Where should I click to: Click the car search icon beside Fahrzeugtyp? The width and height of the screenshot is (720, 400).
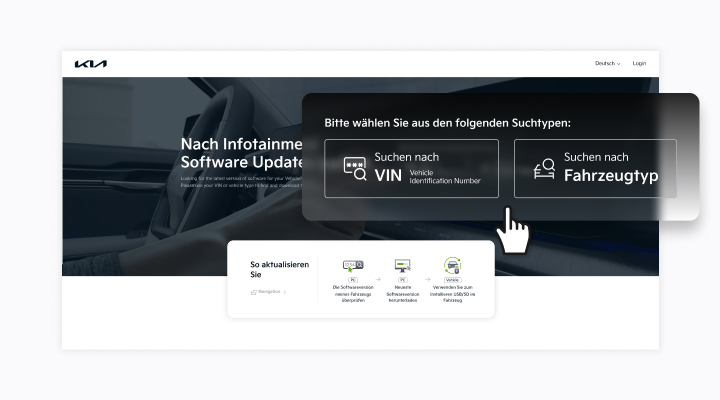pyautogui.click(x=544, y=168)
